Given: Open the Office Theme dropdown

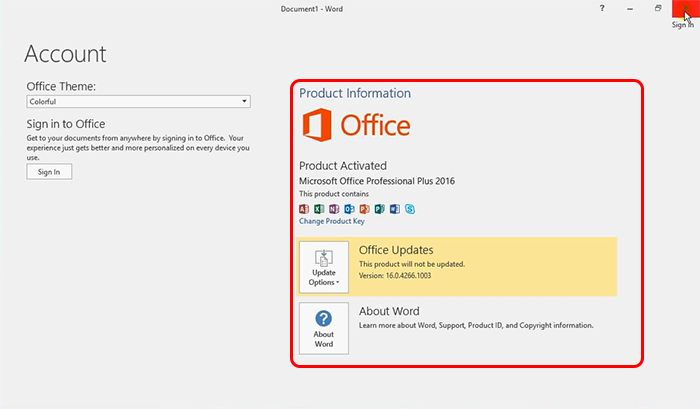Looking at the screenshot, I should (138, 101).
